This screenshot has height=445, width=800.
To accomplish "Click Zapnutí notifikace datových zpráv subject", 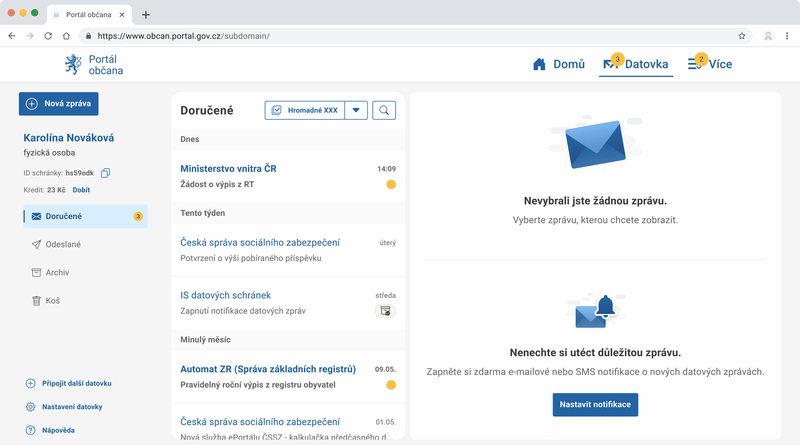I will 243,311.
